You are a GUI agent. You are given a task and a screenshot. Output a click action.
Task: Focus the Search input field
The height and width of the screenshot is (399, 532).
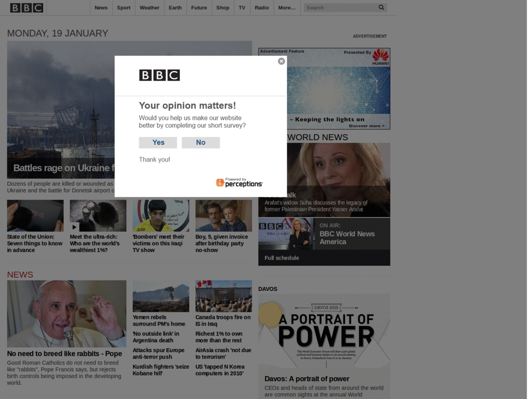(x=340, y=7)
